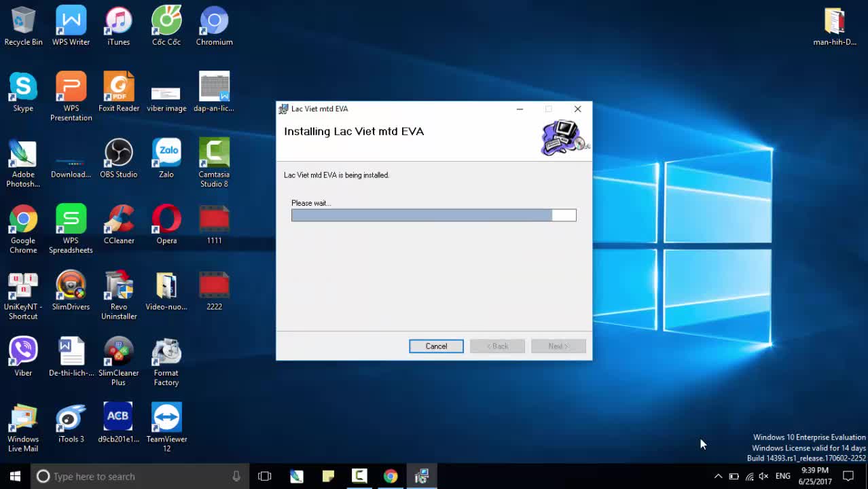Select the iTunes desktop icon
Viewport: 868px width, 489px height.
pos(118,27)
